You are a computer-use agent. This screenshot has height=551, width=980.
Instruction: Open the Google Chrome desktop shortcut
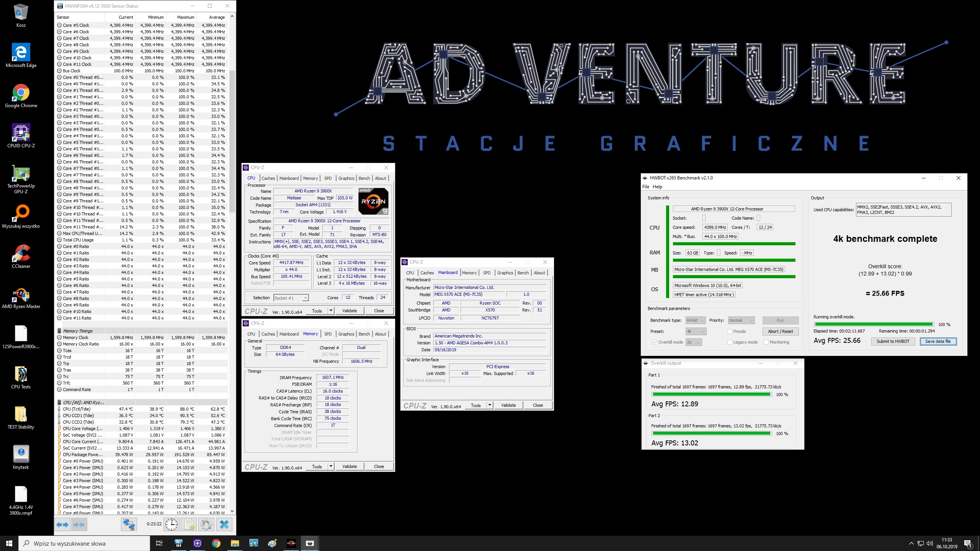[21, 96]
